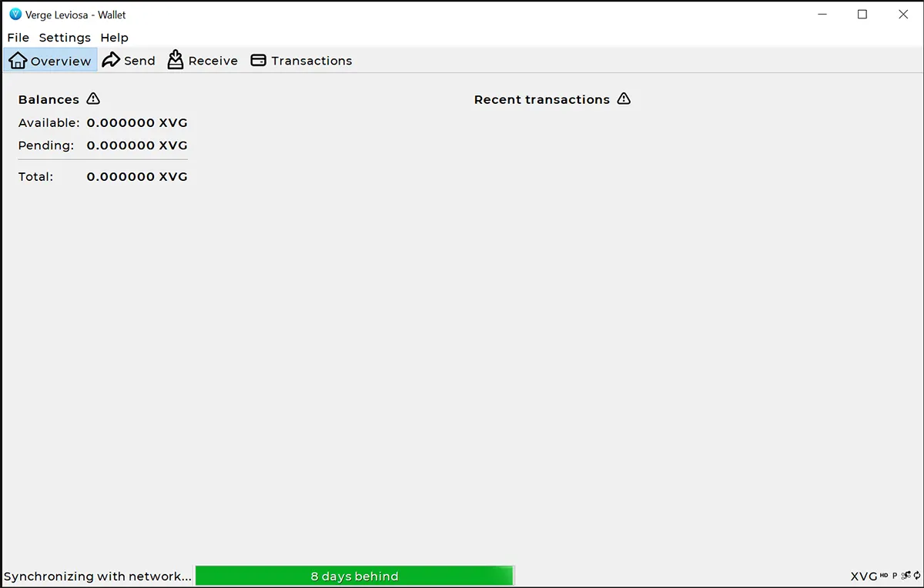The image size is (924, 588).
Task: Close the Verge wallet window
Action: coord(903,14)
